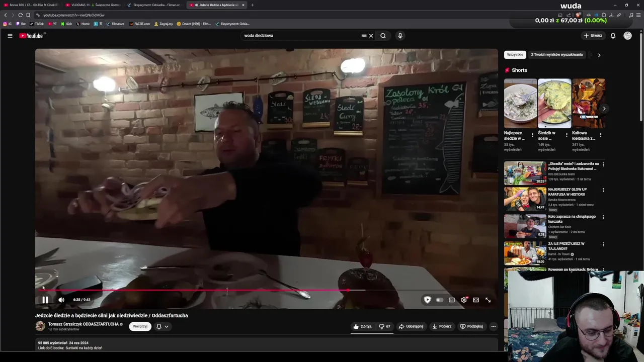Open the Brave shields lion icon
The image size is (644, 362).
click(x=579, y=15)
